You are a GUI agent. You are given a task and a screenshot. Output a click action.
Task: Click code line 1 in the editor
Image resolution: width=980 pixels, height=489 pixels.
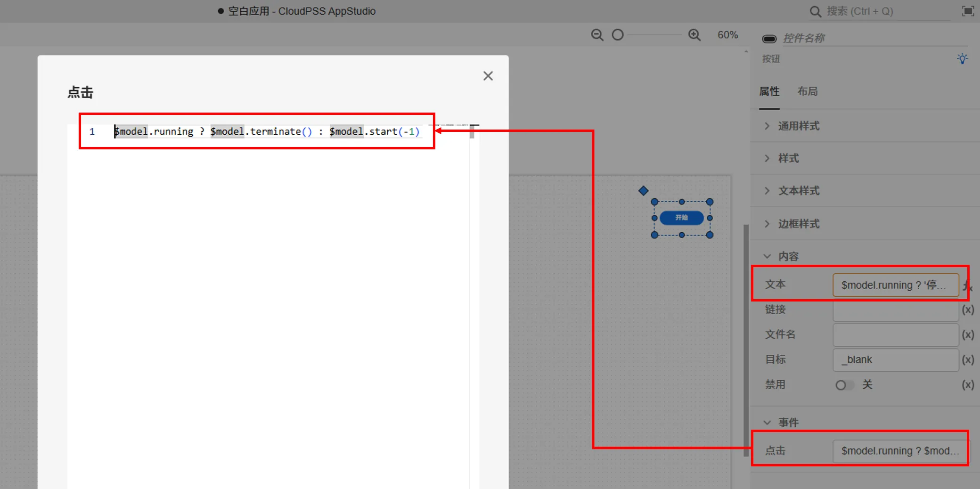pyautogui.click(x=267, y=131)
